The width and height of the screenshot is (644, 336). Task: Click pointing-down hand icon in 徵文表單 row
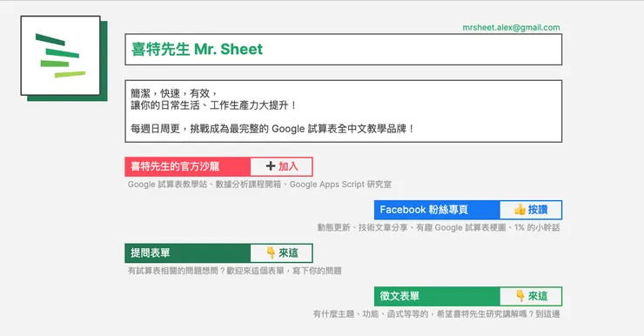point(520,295)
